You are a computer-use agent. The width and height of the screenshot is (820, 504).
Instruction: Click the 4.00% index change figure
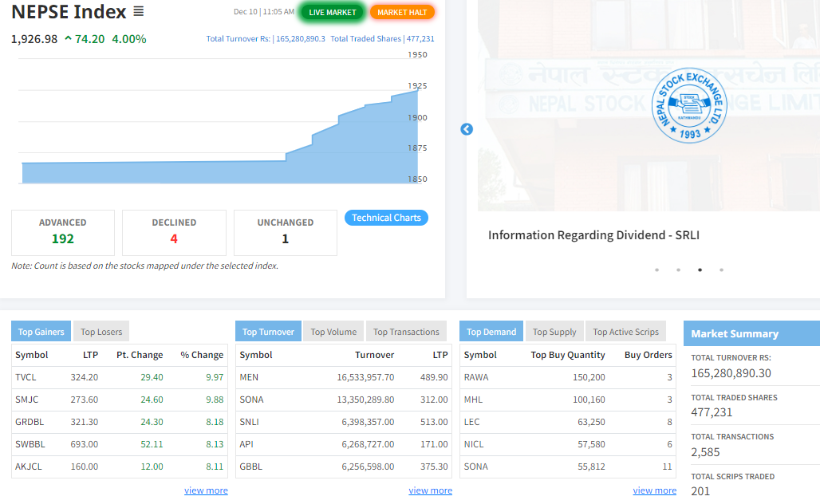pos(129,39)
